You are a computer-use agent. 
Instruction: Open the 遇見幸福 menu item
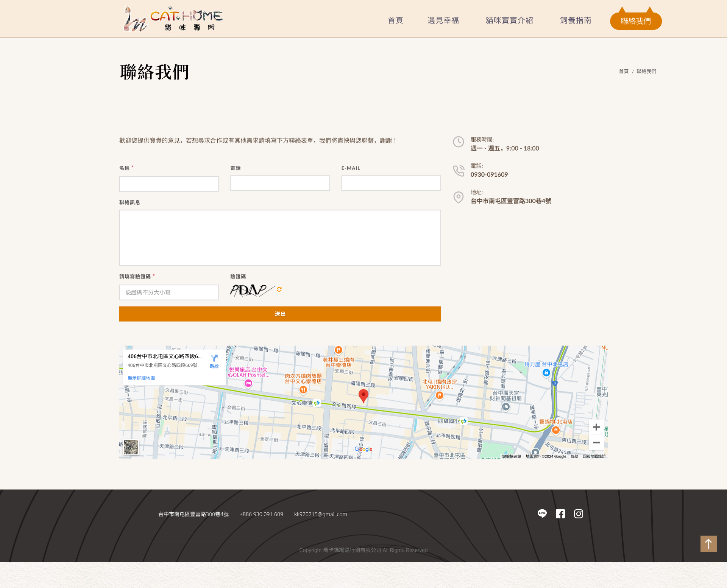(443, 20)
